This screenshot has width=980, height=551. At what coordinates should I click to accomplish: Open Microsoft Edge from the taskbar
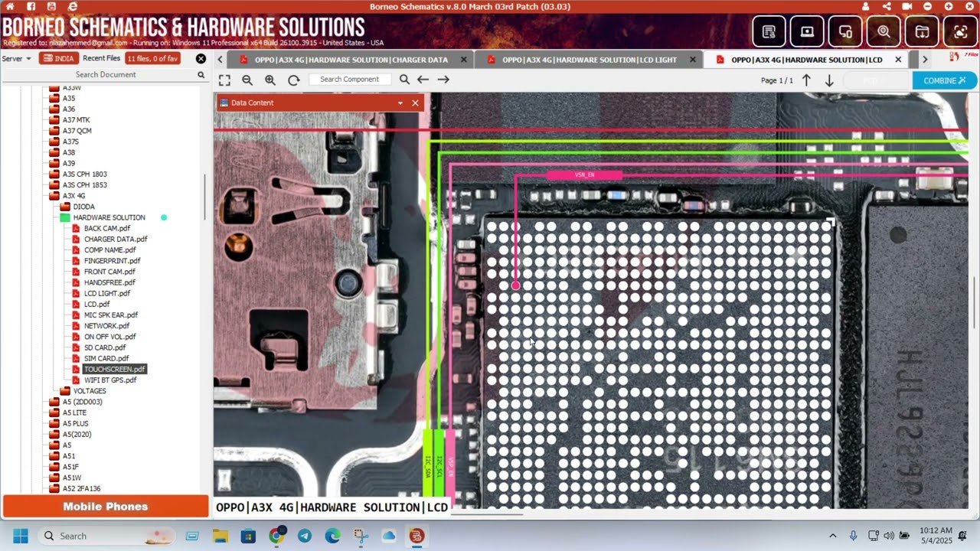(332, 536)
